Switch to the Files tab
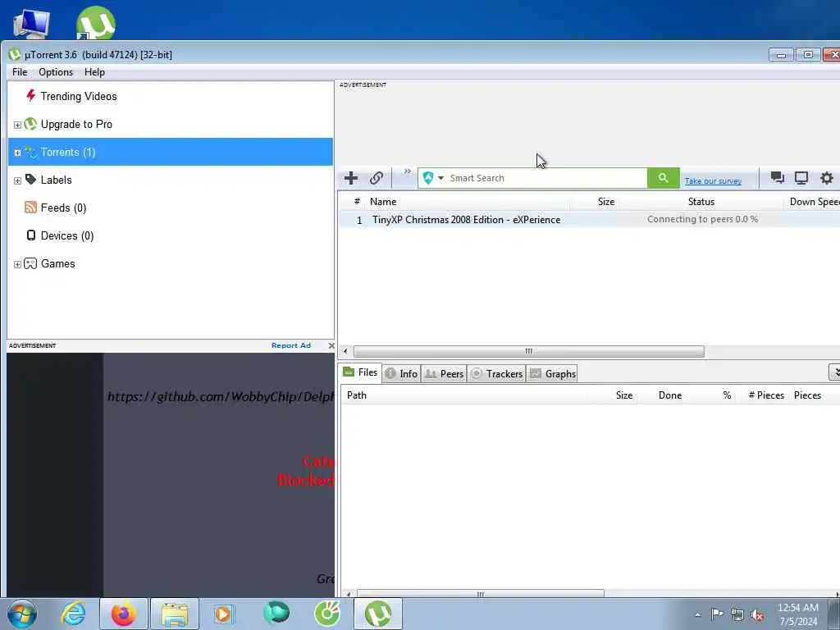Viewport: 840px width, 630px height. coord(361,372)
